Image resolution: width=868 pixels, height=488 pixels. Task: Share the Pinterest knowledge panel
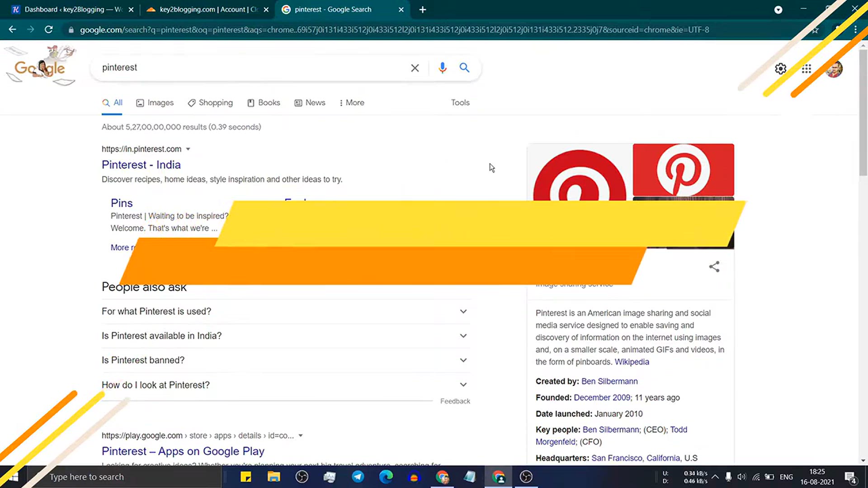click(714, 267)
